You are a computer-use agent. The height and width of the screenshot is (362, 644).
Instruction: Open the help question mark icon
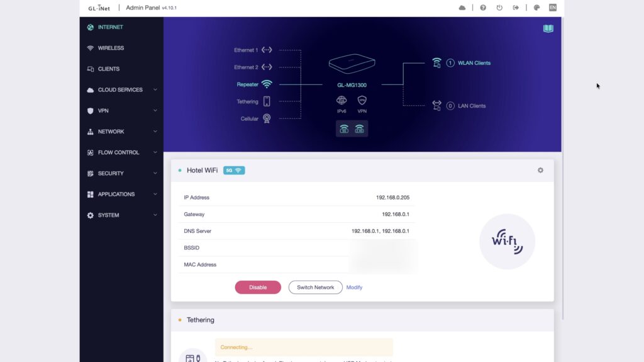coord(483,8)
